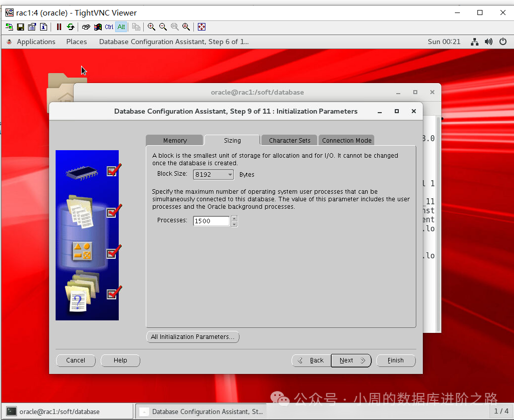Close the oracle@rac1 terminal window
The image size is (514, 420).
click(432, 93)
